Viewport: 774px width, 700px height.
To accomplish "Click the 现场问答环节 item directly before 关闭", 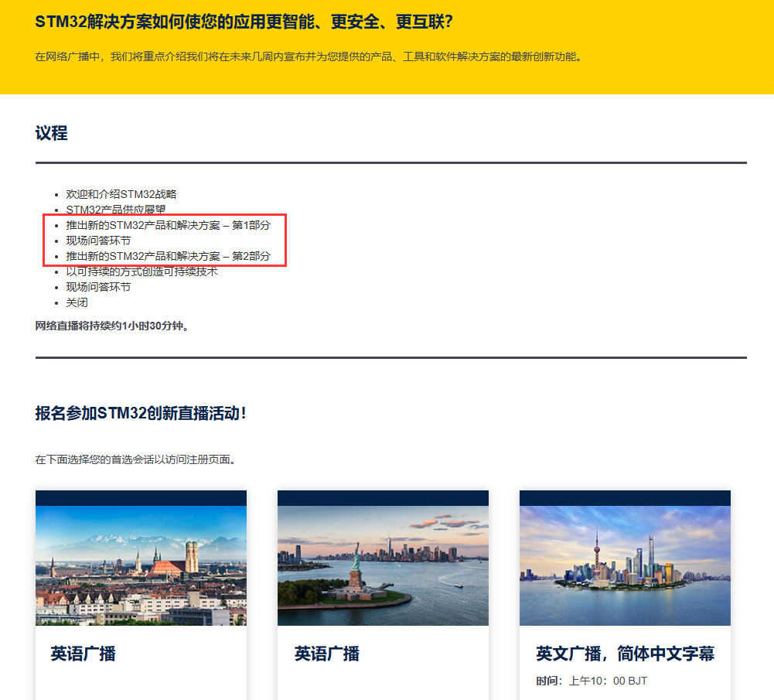I will 99,287.
